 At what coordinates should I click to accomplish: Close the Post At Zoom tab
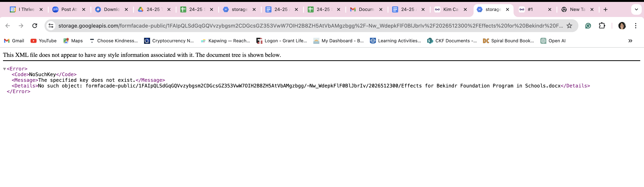pyautogui.click(x=84, y=9)
